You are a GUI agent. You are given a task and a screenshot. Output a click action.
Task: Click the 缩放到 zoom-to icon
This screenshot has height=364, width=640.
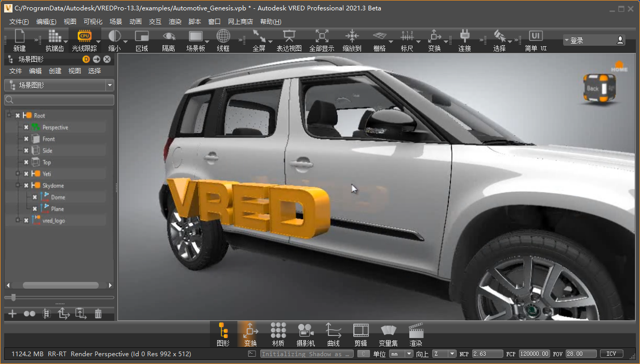352,36
